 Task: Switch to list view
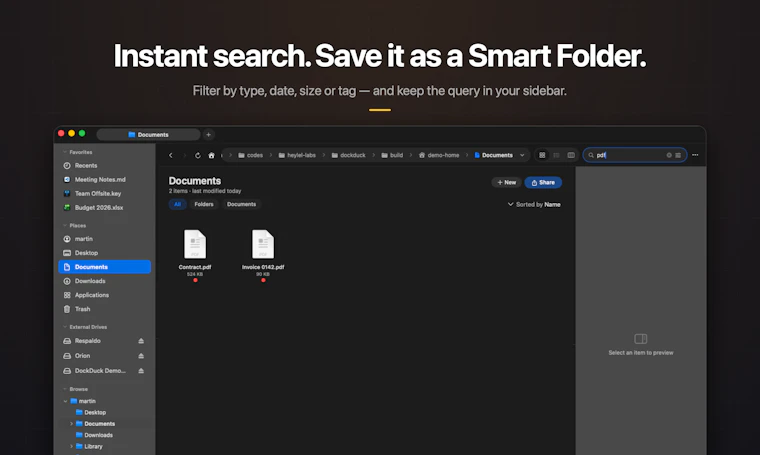coord(556,155)
